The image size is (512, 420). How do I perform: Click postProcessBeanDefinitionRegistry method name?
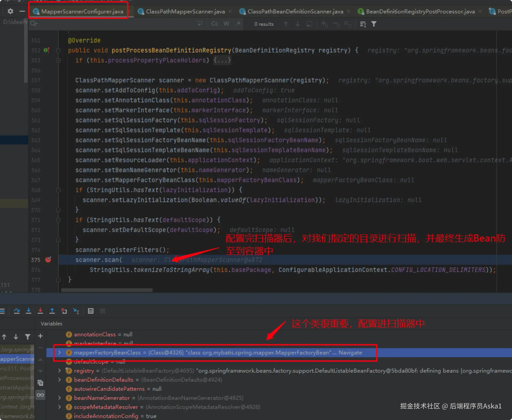click(x=171, y=50)
